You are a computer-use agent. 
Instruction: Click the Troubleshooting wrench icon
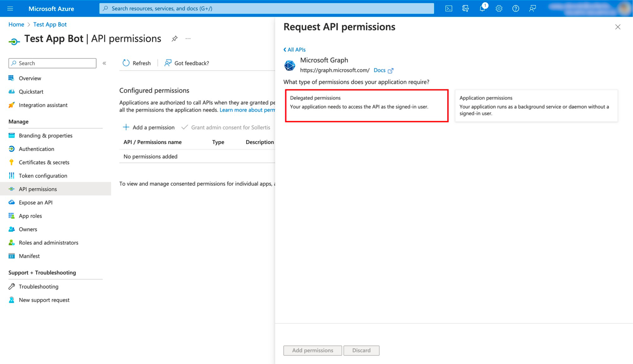point(11,287)
